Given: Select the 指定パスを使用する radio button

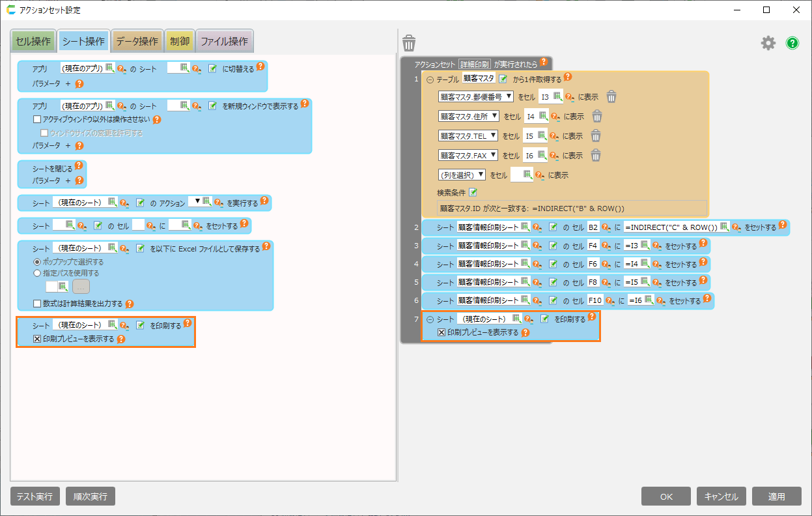Looking at the screenshot, I should (x=37, y=273).
